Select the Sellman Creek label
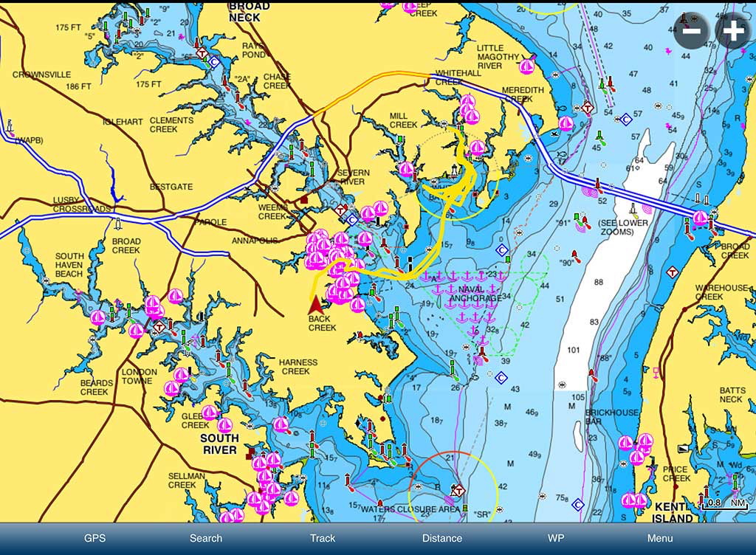This screenshot has height=555, width=756. [x=186, y=480]
